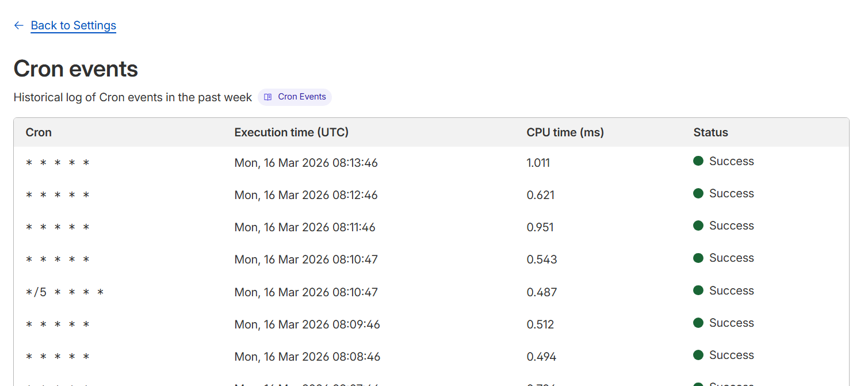The image size is (868, 386).
Task: Click the book icon in Cron Events badge
Action: [268, 97]
